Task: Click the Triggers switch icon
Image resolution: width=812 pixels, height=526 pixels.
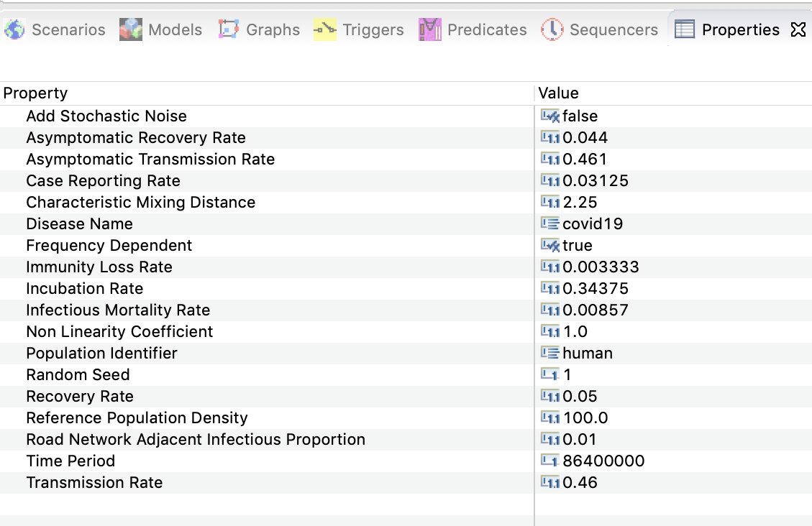Action: [324, 29]
